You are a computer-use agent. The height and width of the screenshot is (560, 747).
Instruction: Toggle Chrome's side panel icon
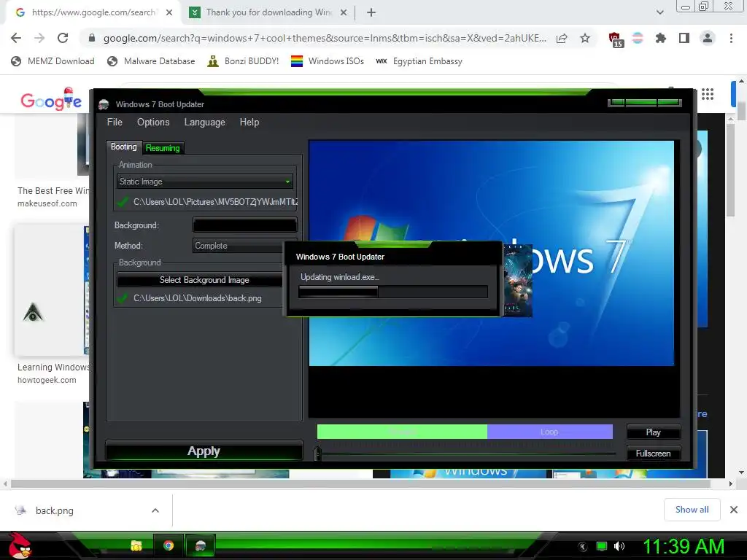(x=684, y=38)
